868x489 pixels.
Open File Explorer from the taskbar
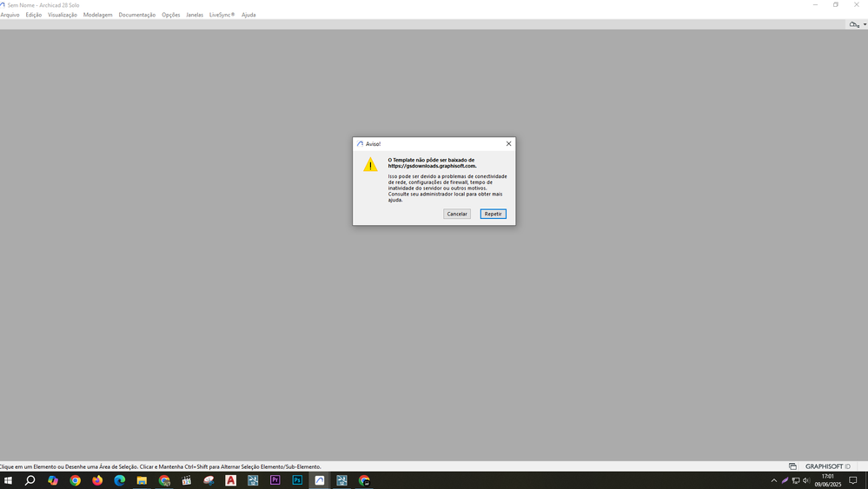point(142,480)
